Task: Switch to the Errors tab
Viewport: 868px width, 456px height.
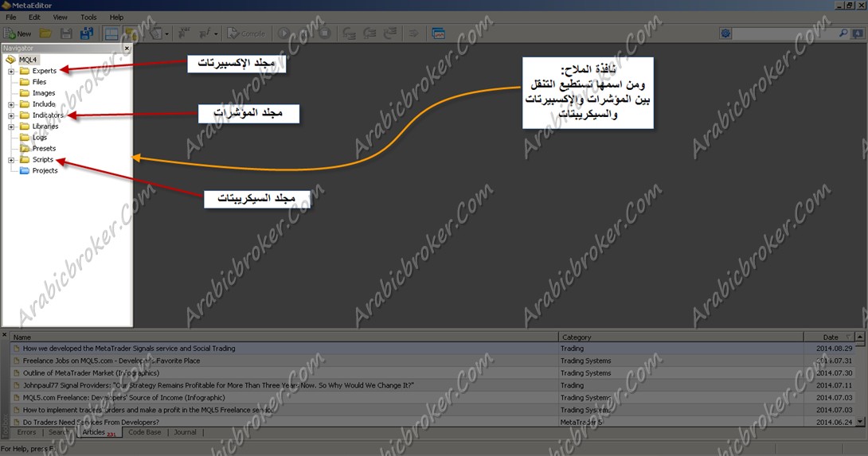Action: pos(26,432)
